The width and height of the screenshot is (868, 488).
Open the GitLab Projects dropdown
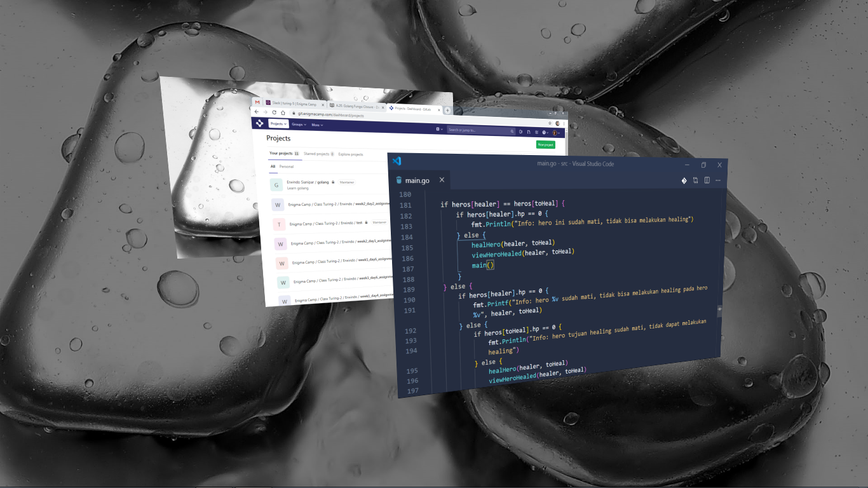pos(278,124)
